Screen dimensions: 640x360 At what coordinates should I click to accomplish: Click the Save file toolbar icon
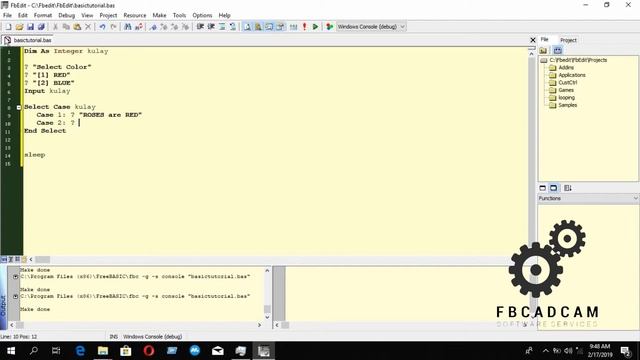[x=30, y=27]
